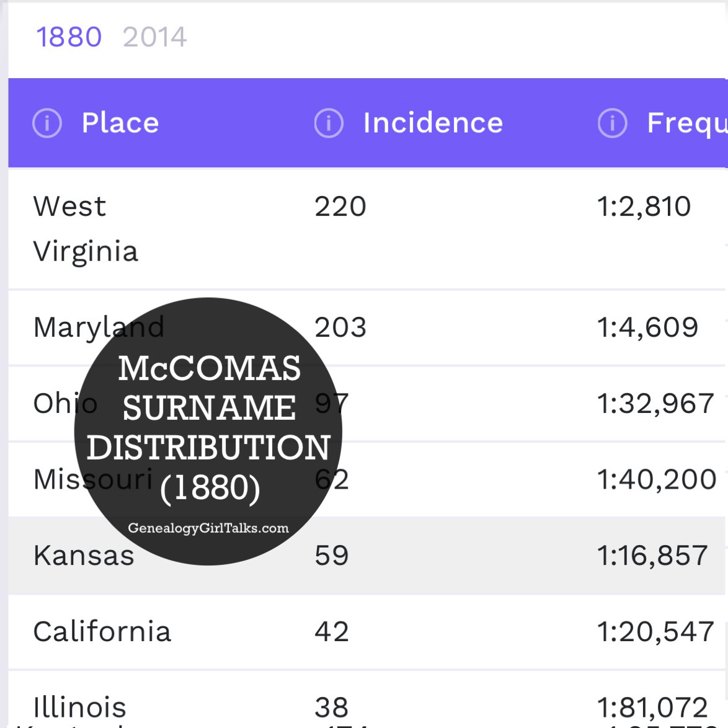The width and height of the screenshot is (728, 728).
Task: Switch to the 2014 tab
Action: tap(154, 37)
